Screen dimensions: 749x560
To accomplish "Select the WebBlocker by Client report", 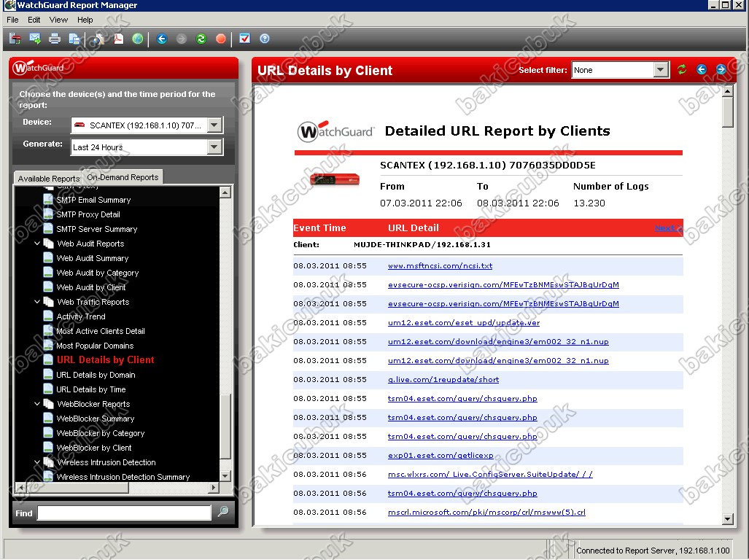I will 94,448.
